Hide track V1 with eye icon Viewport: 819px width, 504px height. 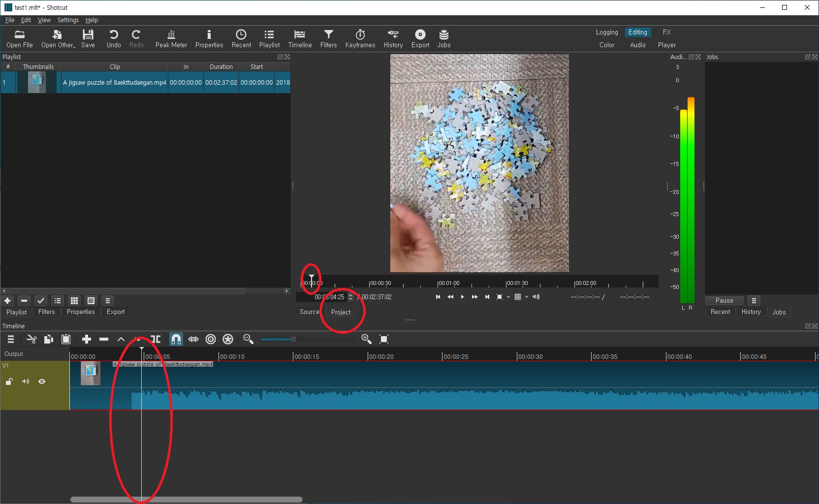(x=42, y=381)
